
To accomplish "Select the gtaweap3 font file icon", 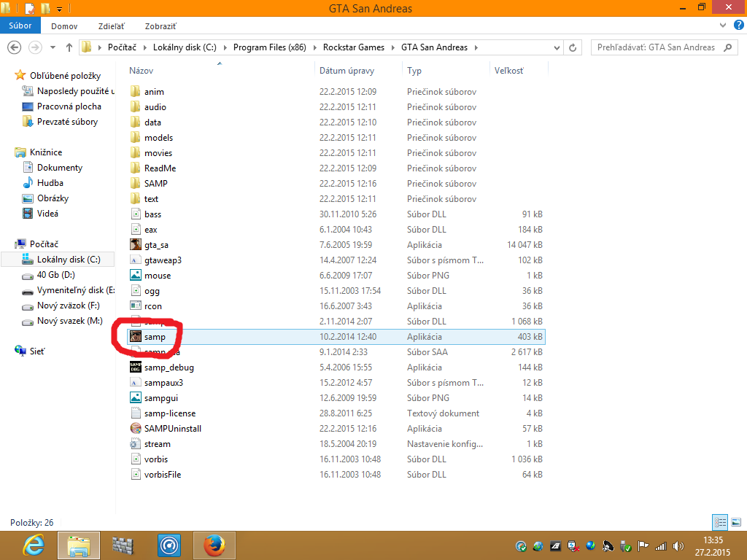I will [x=135, y=260].
